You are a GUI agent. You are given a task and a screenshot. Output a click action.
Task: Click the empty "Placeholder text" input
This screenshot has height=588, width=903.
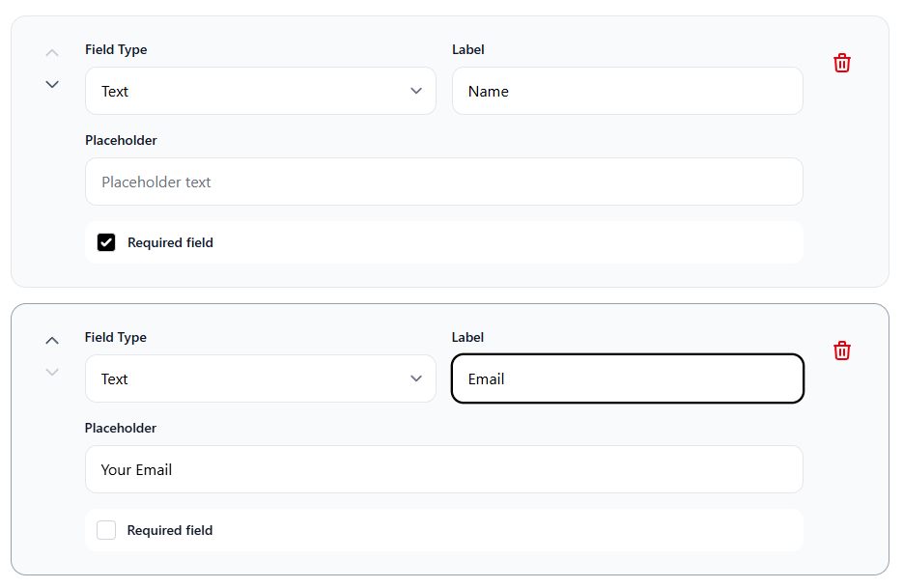tap(443, 182)
